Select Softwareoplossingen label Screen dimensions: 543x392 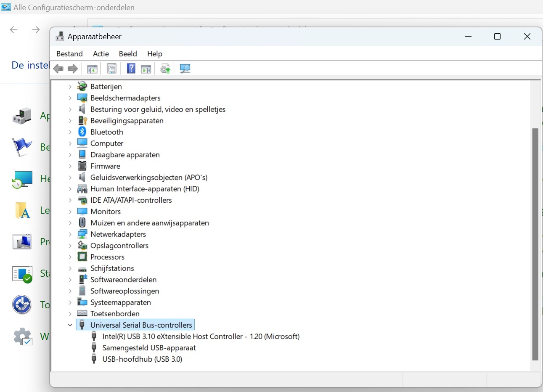pyautogui.click(x=125, y=291)
